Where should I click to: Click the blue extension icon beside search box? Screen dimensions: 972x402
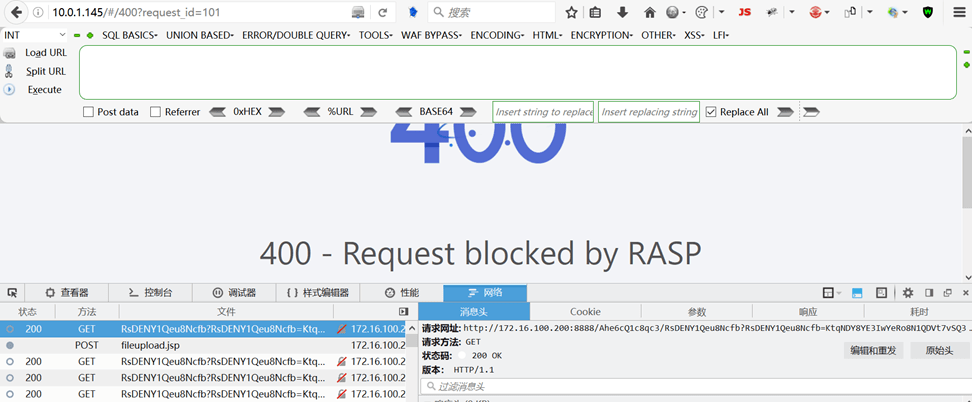[413, 12]
